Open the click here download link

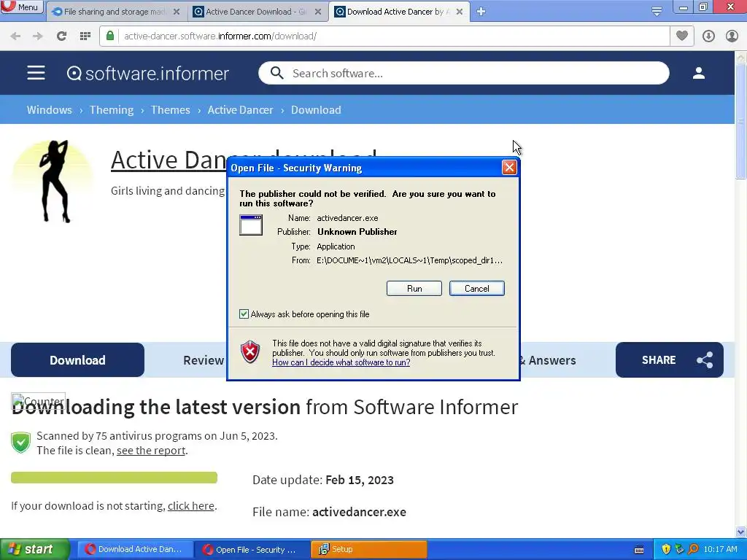(x=190, y=506)
